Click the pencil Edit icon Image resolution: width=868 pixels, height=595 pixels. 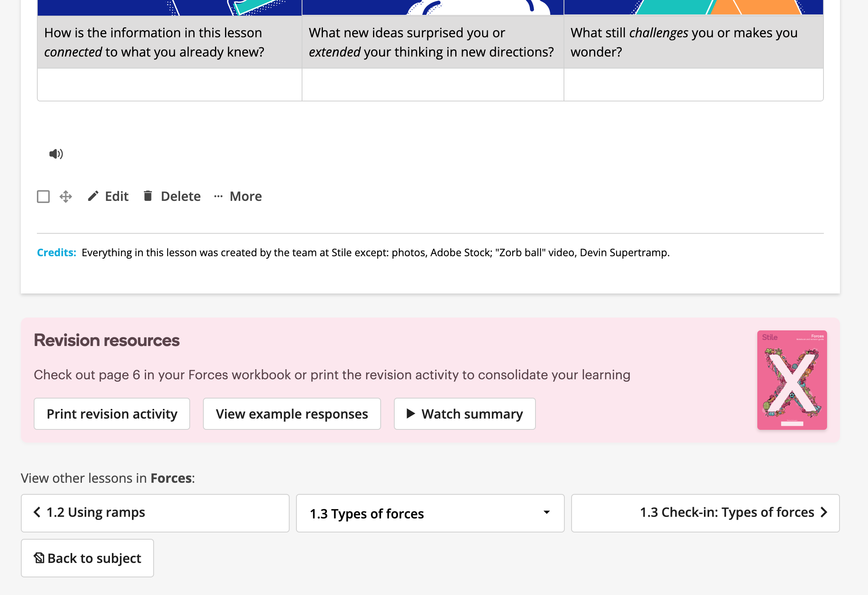(93, 196)
